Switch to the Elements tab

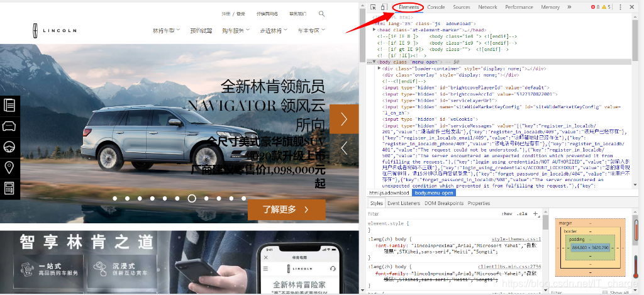coord(409,7)
